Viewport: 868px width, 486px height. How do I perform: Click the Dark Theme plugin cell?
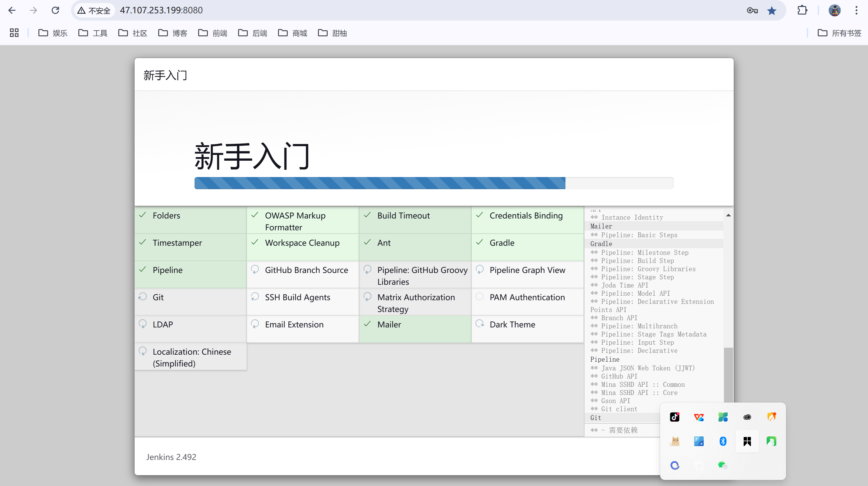[527, 329]
